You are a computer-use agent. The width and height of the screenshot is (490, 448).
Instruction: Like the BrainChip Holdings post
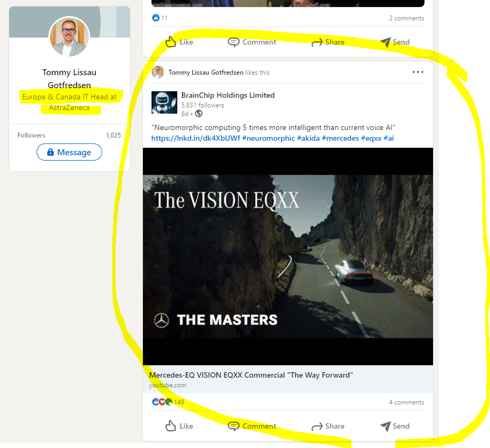click(179, 426)
